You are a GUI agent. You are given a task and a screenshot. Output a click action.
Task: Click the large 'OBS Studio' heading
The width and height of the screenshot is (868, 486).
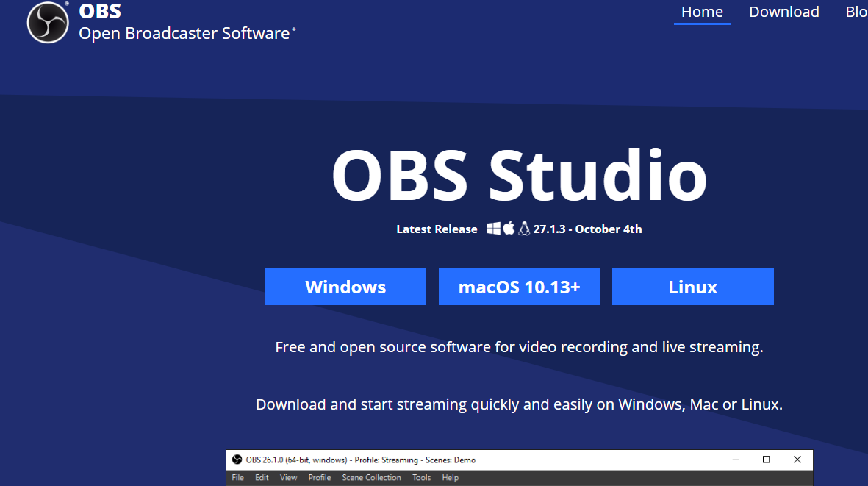coord(519,175)
